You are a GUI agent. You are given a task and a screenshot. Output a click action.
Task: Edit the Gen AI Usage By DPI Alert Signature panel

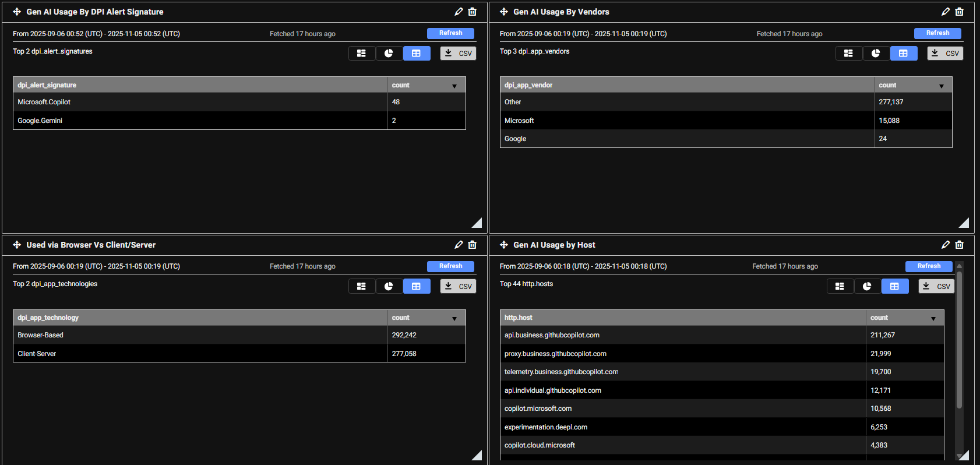459,12
